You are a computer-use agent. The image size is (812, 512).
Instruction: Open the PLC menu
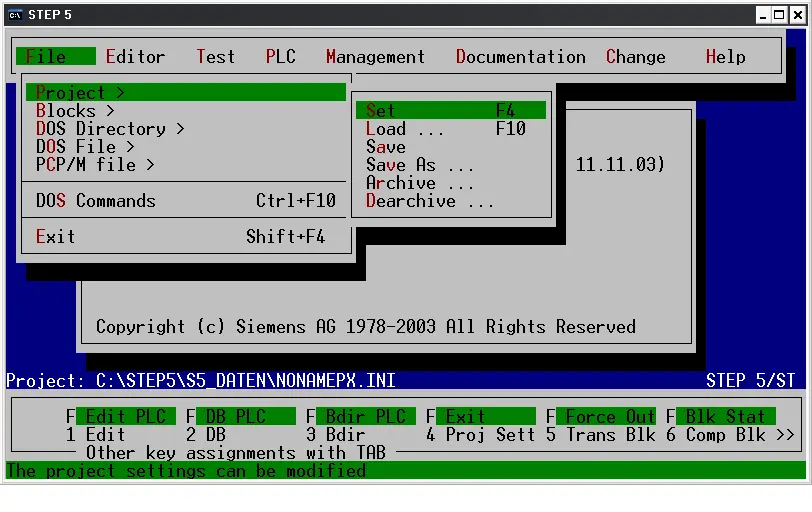(x=280, y=56)
